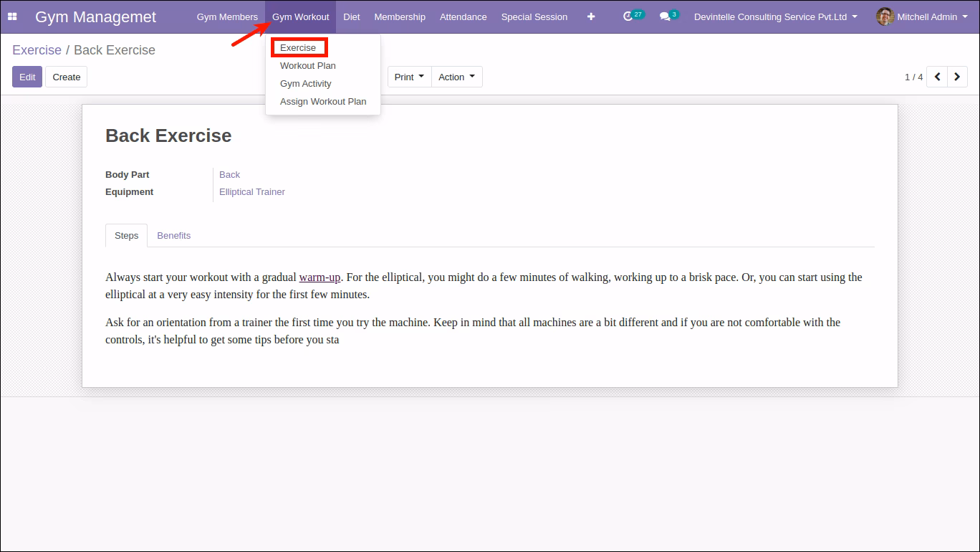Click the Edit button
Image resolution: width=980 pixels, height=552 pixels.
click(x=27, y=77)
